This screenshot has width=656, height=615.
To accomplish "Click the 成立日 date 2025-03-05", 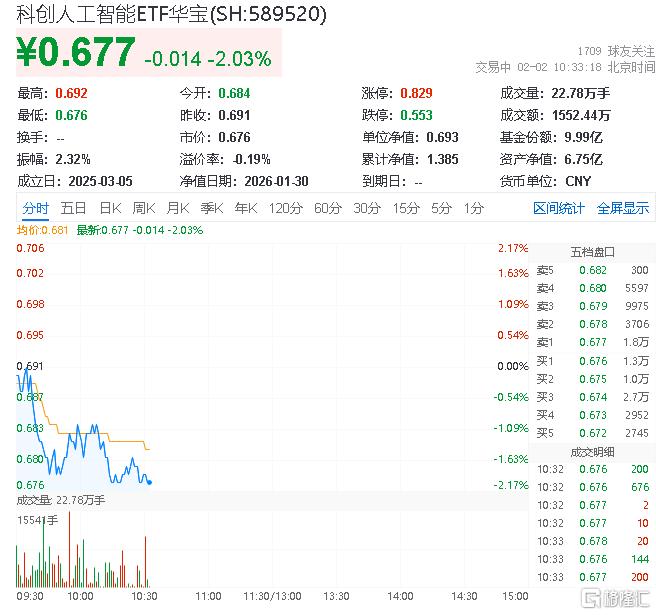I will point(100,182).
